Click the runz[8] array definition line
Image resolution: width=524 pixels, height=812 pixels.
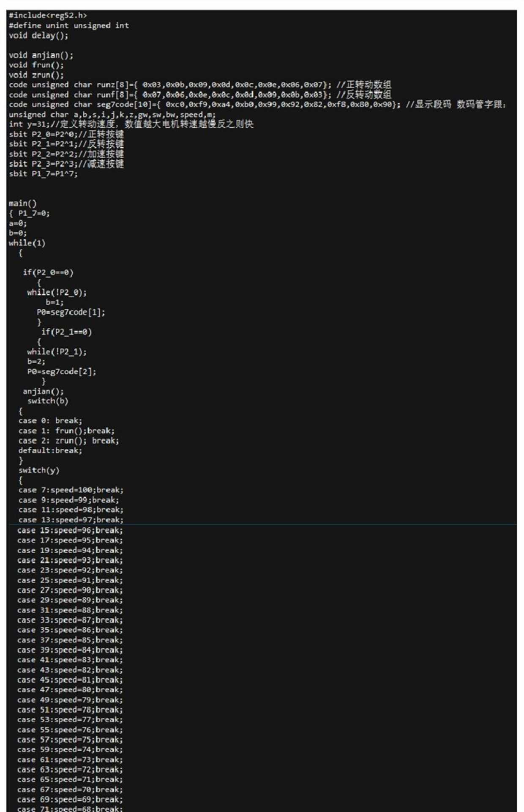coord(200,85)
